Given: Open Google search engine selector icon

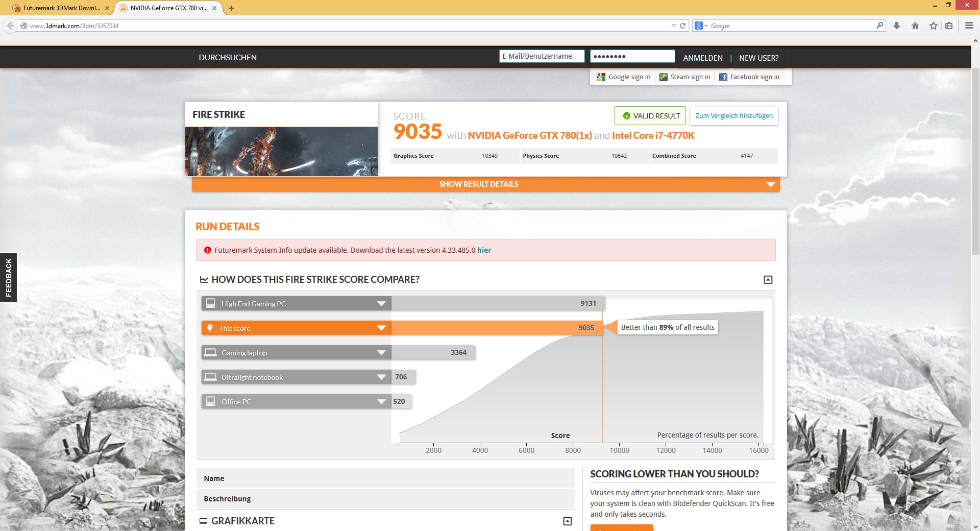Looking at the screenshot, I should pyautogui.click(x=700, y=26).
